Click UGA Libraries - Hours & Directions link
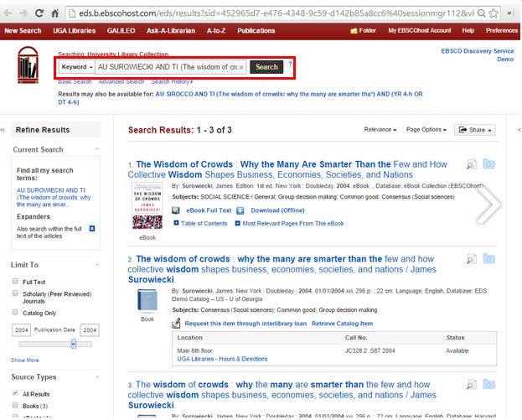Screen dimensions: 522x420 [x=222, y=359]
